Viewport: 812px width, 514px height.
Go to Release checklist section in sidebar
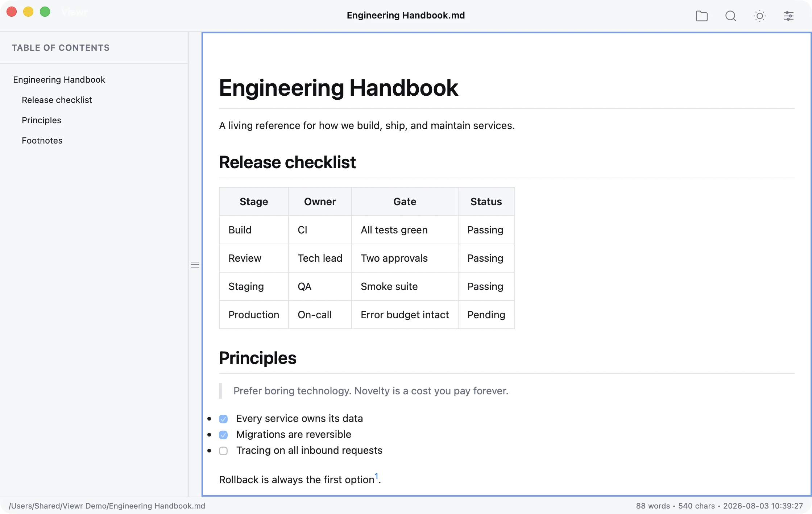click(x=57, y=100)
